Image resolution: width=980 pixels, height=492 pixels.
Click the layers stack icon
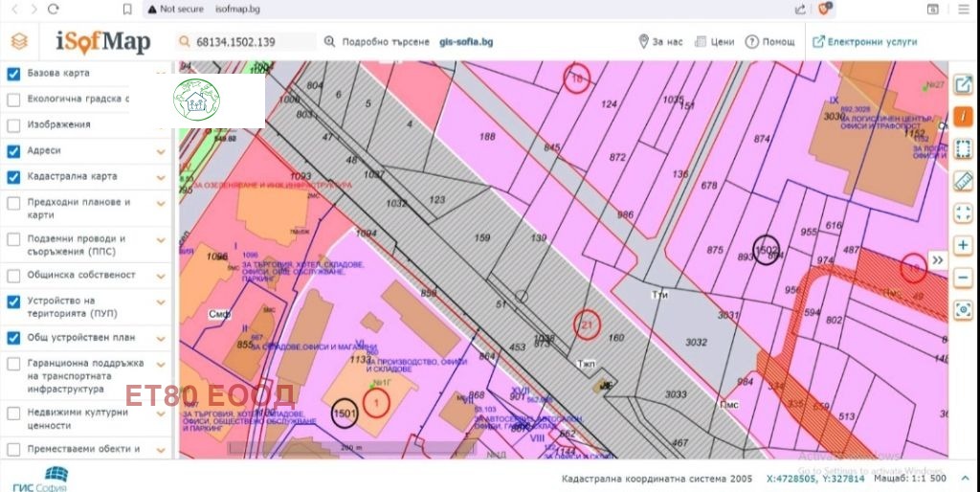[19, 42]
